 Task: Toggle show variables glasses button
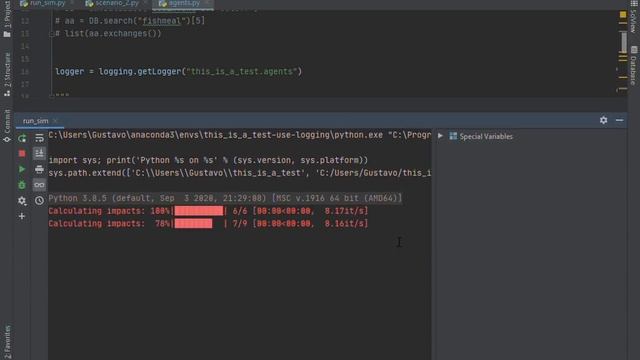point(39,185)
